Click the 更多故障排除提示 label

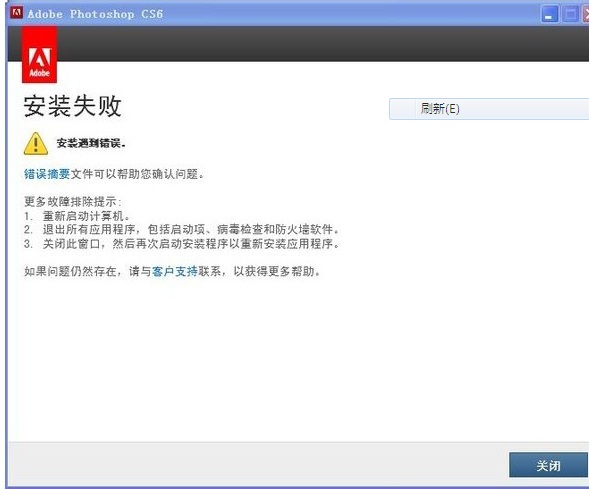click(73, 202)
